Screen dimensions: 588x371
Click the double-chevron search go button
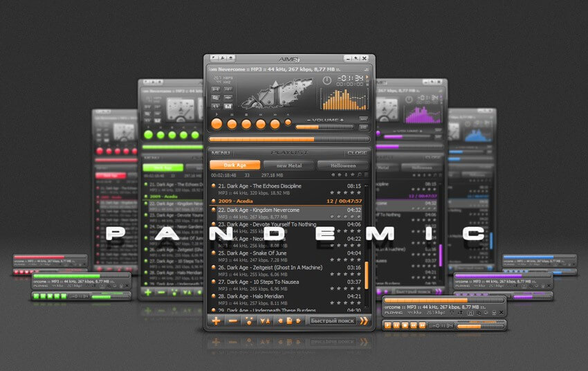pos(364,321)
